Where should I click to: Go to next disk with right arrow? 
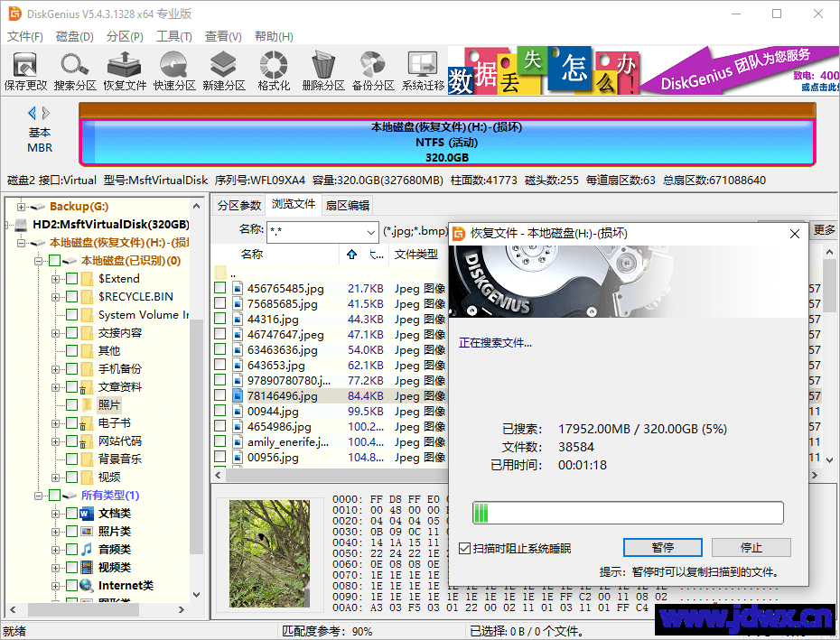(46, 113)
